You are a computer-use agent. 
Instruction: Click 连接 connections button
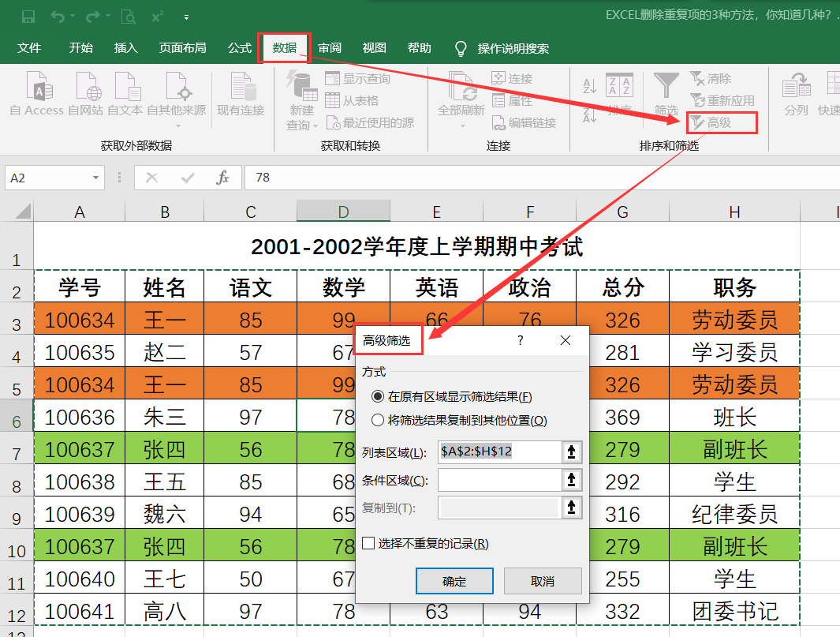point(512,79)
